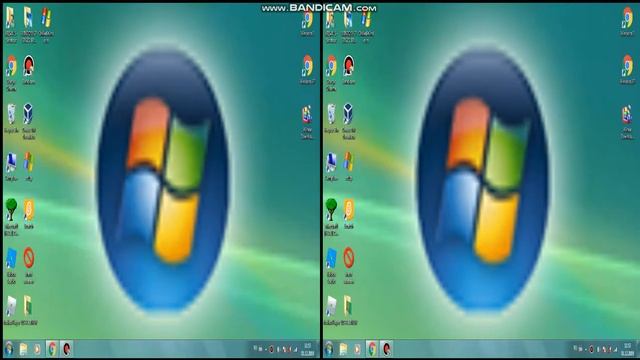Select white shortcut icon above left screen's Start orb
Viewport: 640px width, 360px height.
coord(11,307)
